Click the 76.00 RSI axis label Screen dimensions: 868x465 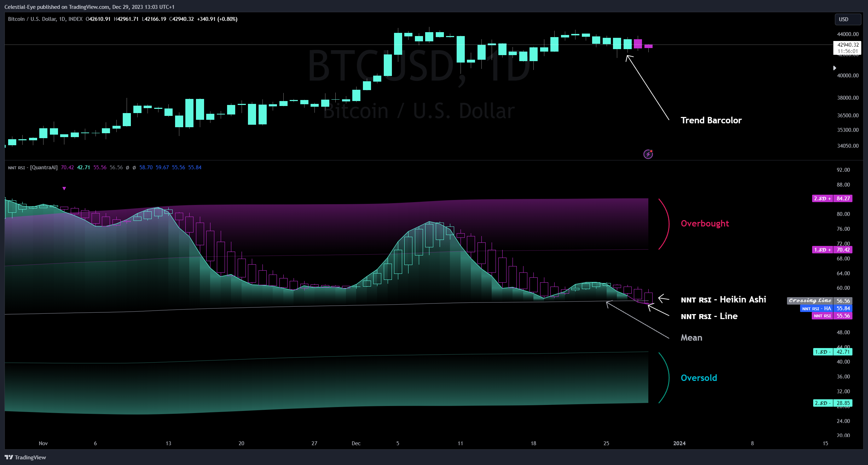(x=843, y=229)
